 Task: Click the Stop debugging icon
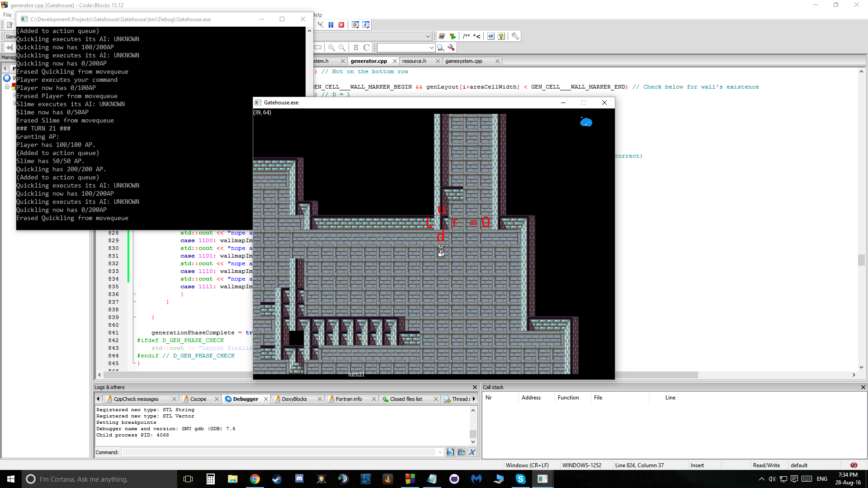click(x=341, y=24)
